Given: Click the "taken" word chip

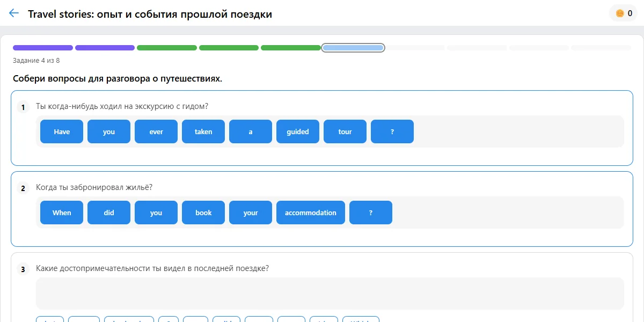Looking at the screenshot, I should [203, 131].
